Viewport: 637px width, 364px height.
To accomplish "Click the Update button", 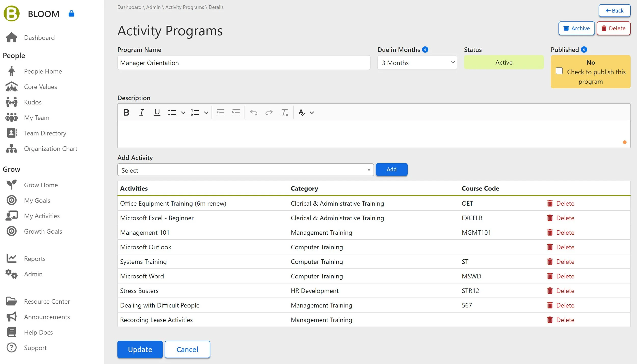I will pyautogui.click(x=140, y=349).
